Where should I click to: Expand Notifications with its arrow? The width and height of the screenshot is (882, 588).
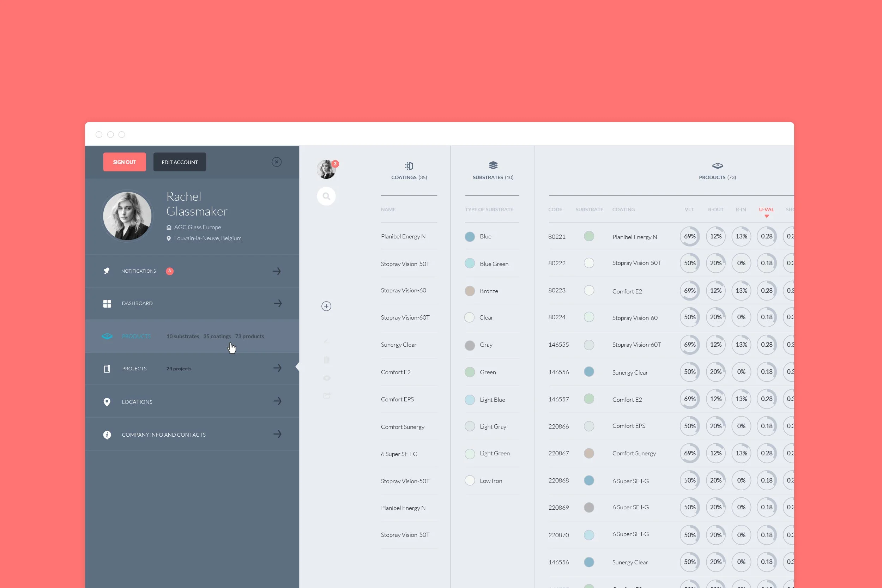click(277, 271)
